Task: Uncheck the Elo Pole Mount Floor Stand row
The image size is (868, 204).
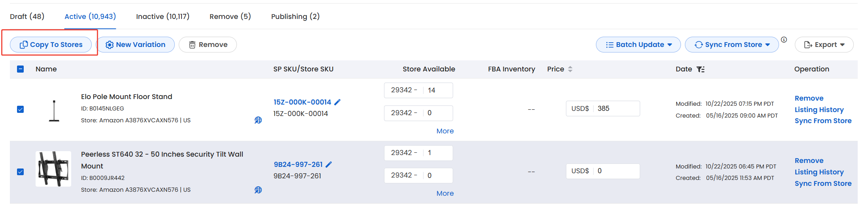Action: click(x=21, y=109)
